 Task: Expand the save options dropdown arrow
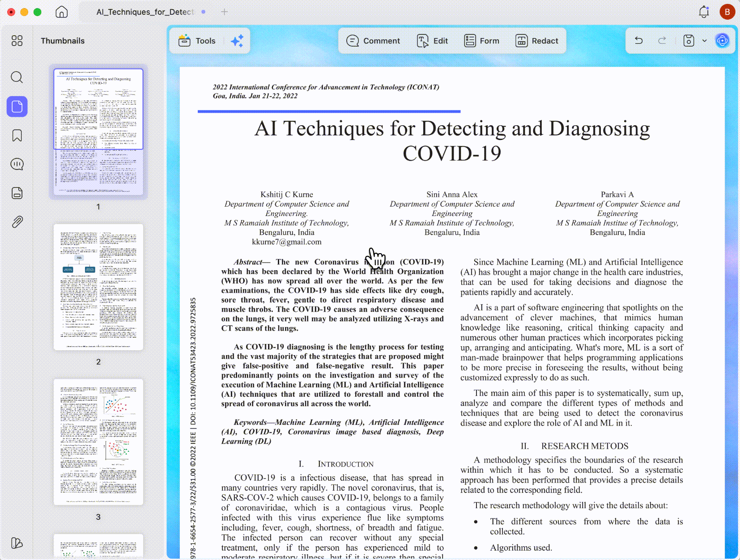(705, 41)
